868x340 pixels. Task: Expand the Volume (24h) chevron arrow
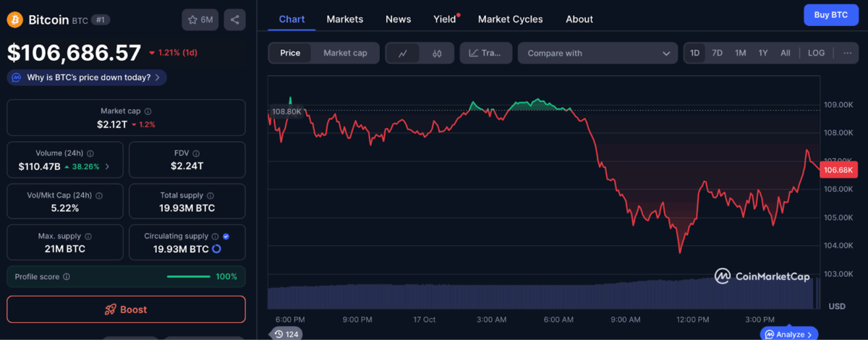[108, 166]
